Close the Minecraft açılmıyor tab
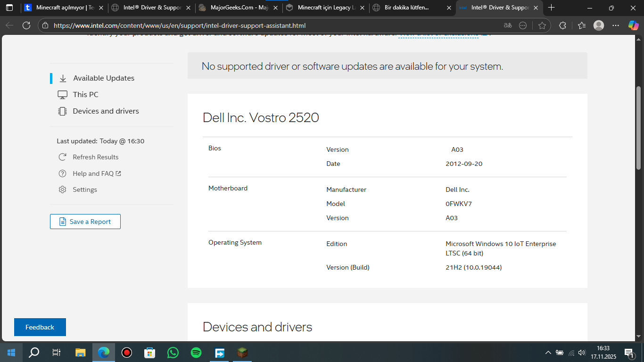Image resolution: width=644 pixels, height=362 pixels. (x=101, y=8)
